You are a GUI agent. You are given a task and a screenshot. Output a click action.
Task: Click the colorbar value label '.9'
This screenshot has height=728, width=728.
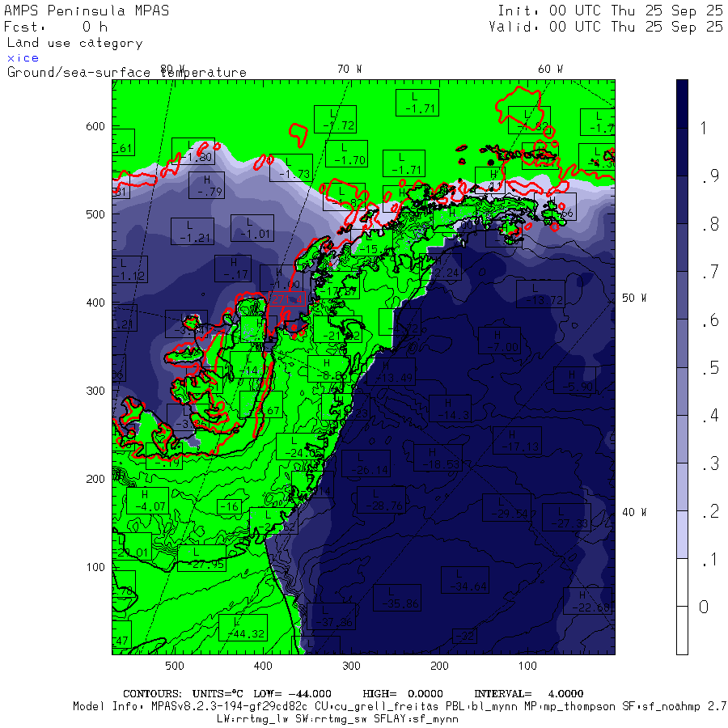(x=711, y=176)
